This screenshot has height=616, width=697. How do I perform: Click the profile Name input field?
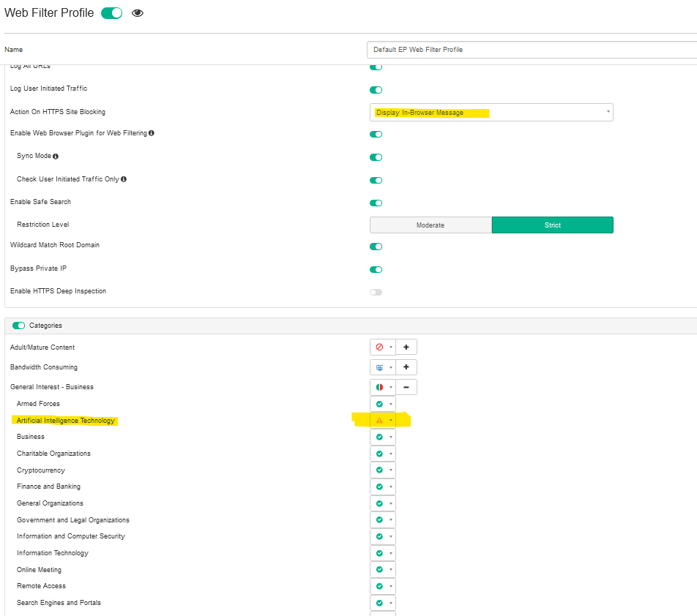(x=531, y=50)
